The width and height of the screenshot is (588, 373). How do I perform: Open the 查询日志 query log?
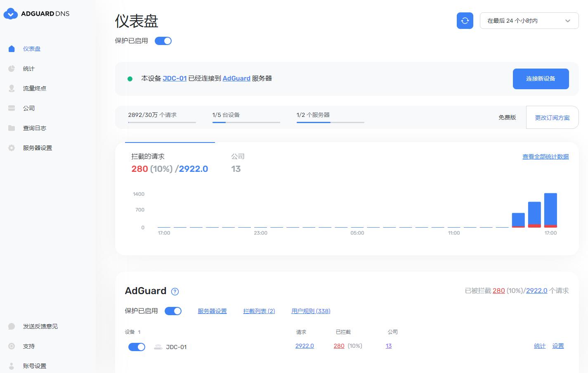click(x=34, y=128)
